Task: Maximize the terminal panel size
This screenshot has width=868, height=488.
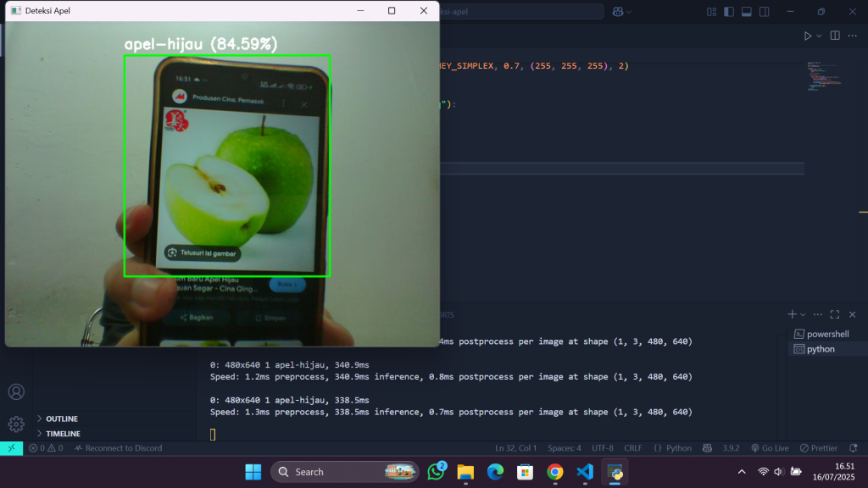Action: (835, 314)
